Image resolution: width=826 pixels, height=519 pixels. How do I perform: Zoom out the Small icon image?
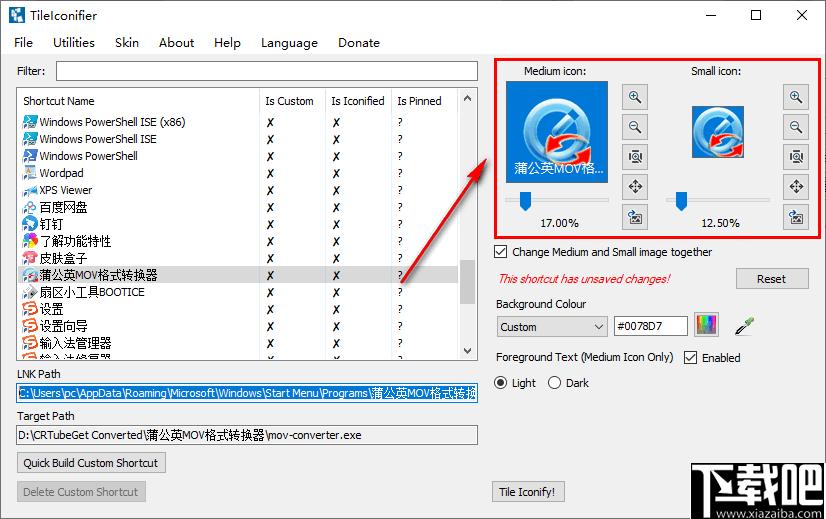tap(795, 127)
